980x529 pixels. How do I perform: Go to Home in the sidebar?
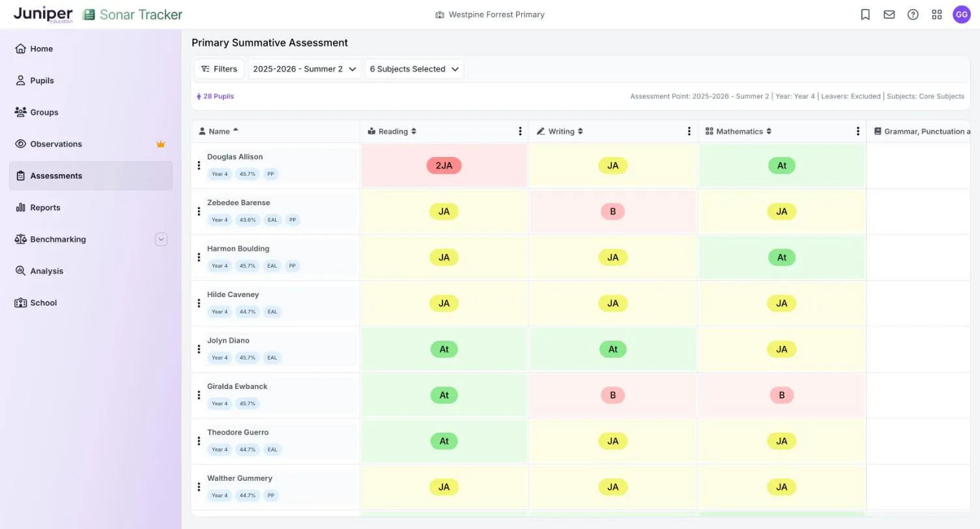pyautogui.click(x=91, y=49)
